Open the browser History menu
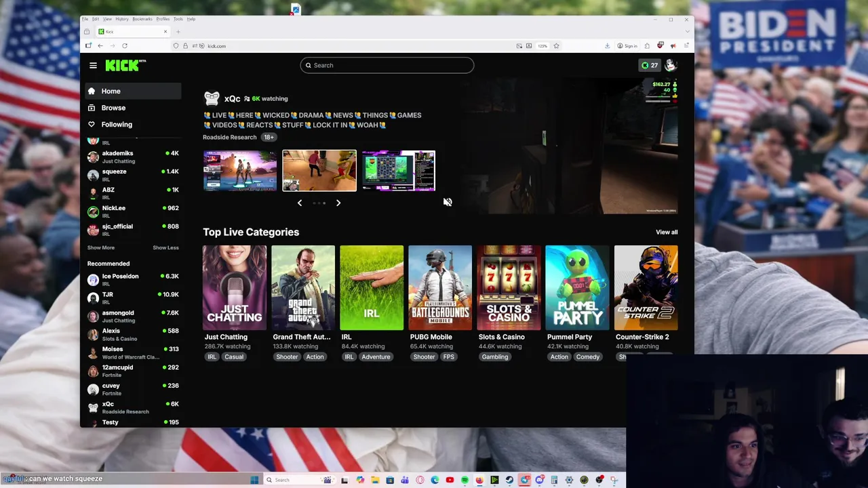 point(122,19)
